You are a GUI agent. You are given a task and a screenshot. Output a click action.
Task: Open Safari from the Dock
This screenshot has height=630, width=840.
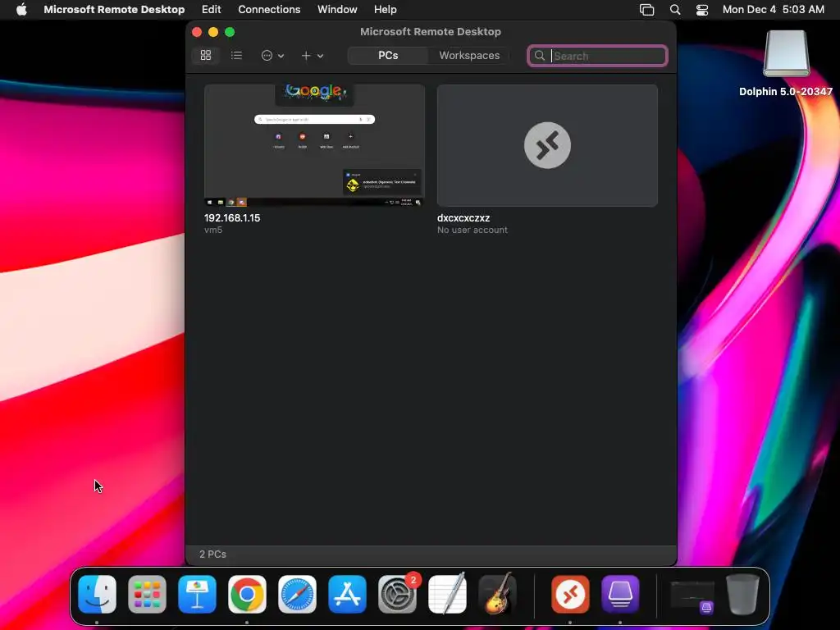[x=297, y=594]
